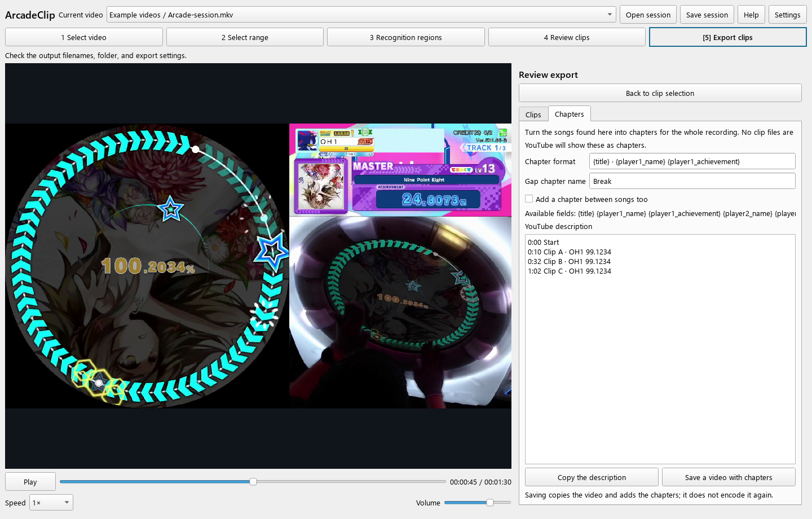Open the Current video dropdown
Viewport: 812px width, 519px height.
point(361,15)
